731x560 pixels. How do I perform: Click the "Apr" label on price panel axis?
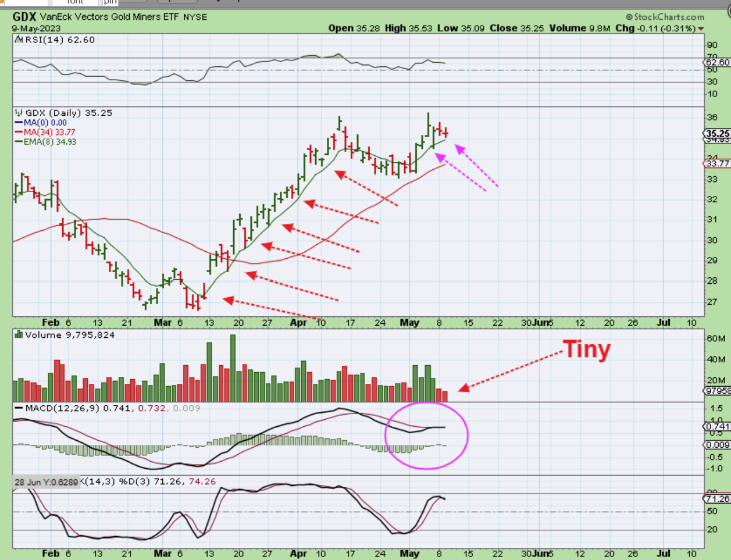coord(298,323)
